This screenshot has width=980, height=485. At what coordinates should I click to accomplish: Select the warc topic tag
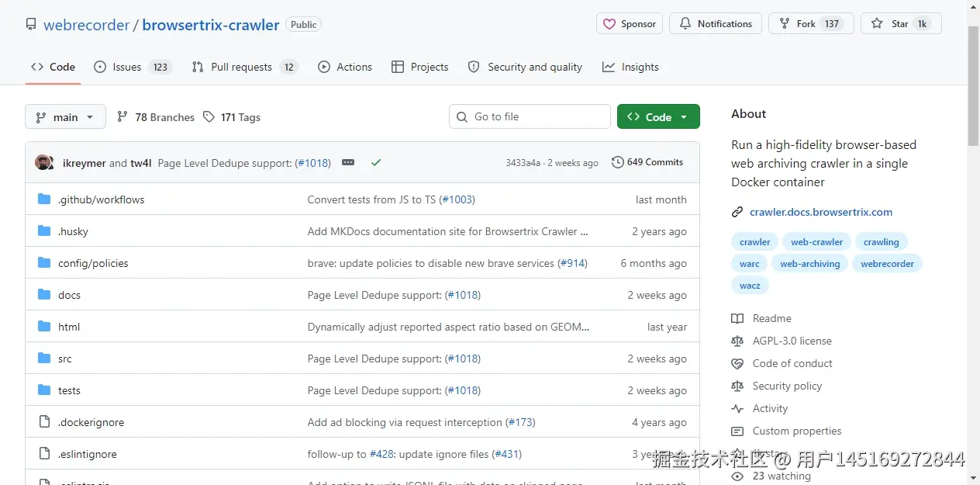click(x=750, y=264)
